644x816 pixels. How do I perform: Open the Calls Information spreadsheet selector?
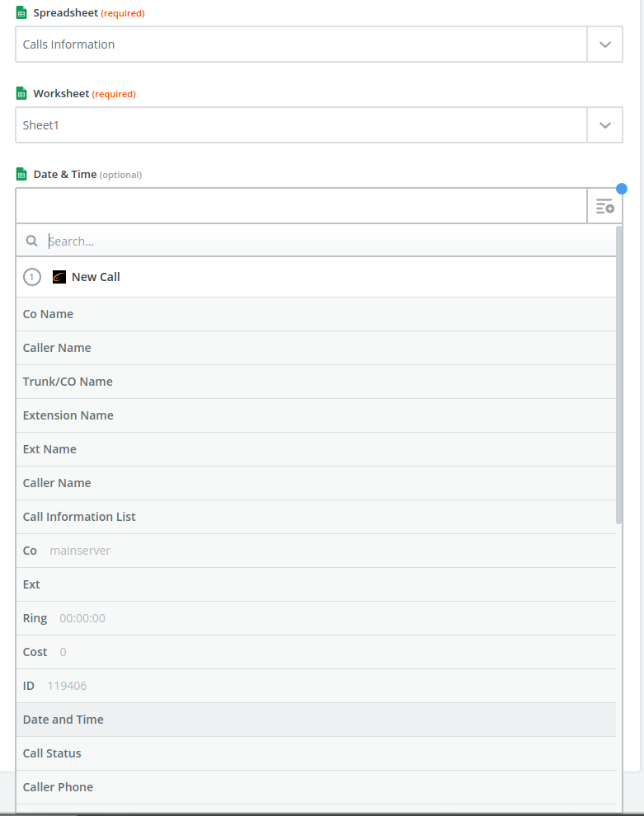301,44
